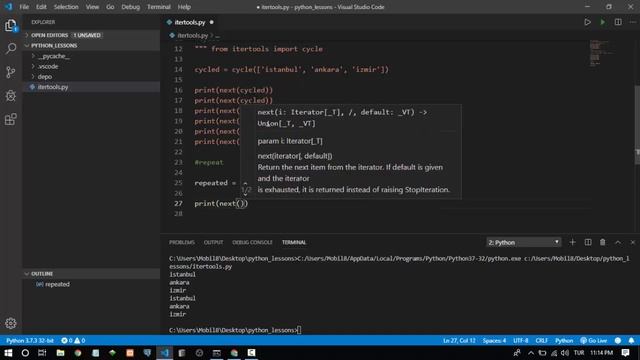This screenshot has height=360, width=640.
Task: Click Visual Studio Code taskbar icon
Action: tap(165, 353)
